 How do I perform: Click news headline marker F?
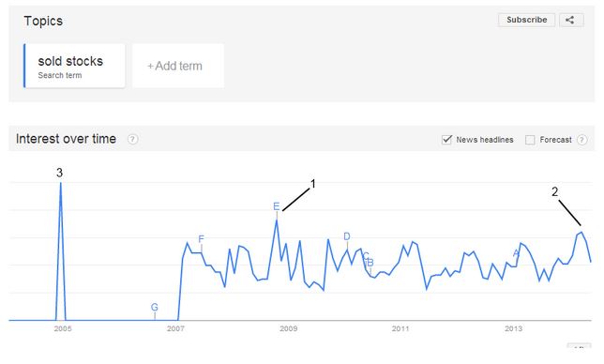(x=201, y=239)
